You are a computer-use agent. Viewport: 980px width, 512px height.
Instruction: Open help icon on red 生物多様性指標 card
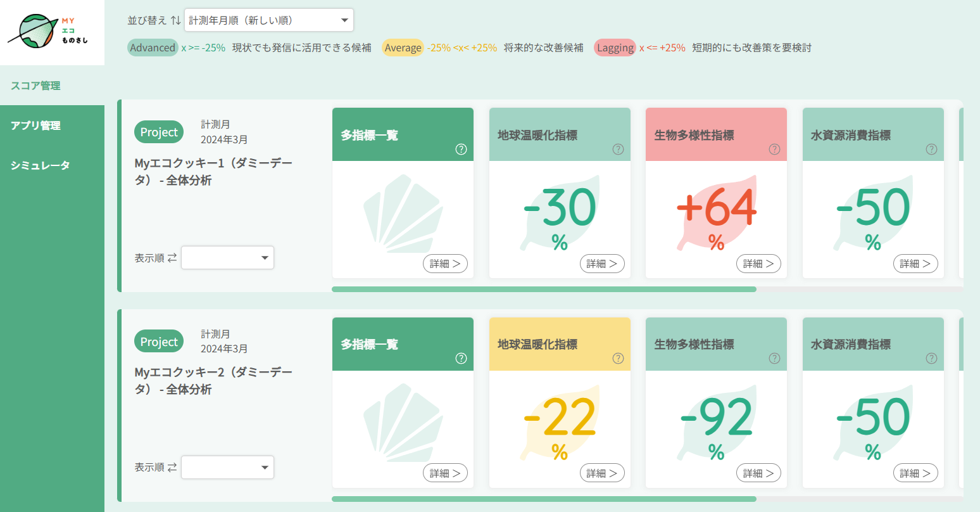[774, 150]
